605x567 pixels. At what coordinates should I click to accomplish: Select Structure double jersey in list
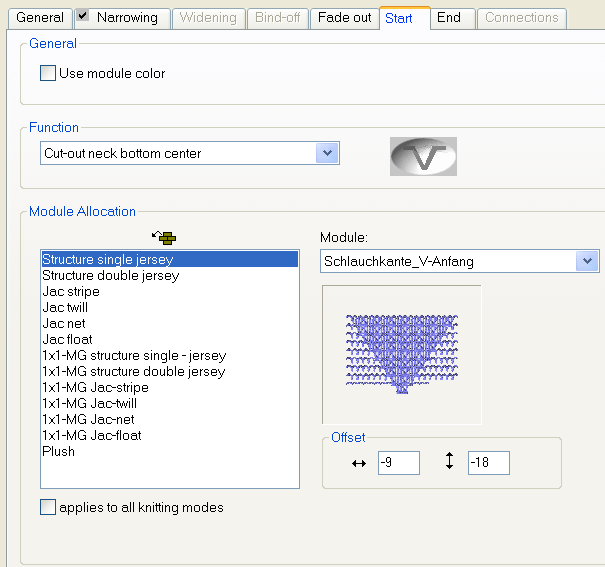pos(111,275)
